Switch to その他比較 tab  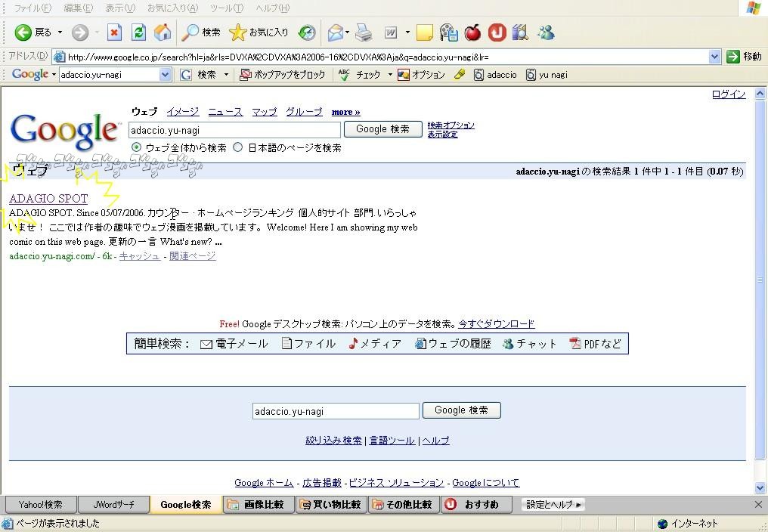pyautogui.click(x=403, y=504)
